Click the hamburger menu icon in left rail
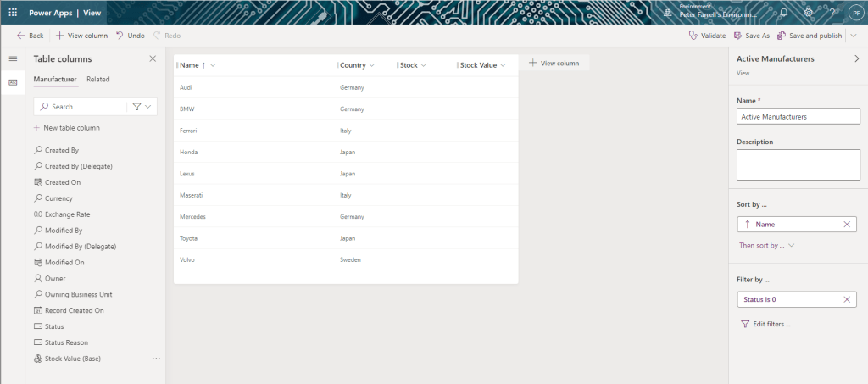The width and height of the screenshot is (868, 384). click(x=13, y=58)
